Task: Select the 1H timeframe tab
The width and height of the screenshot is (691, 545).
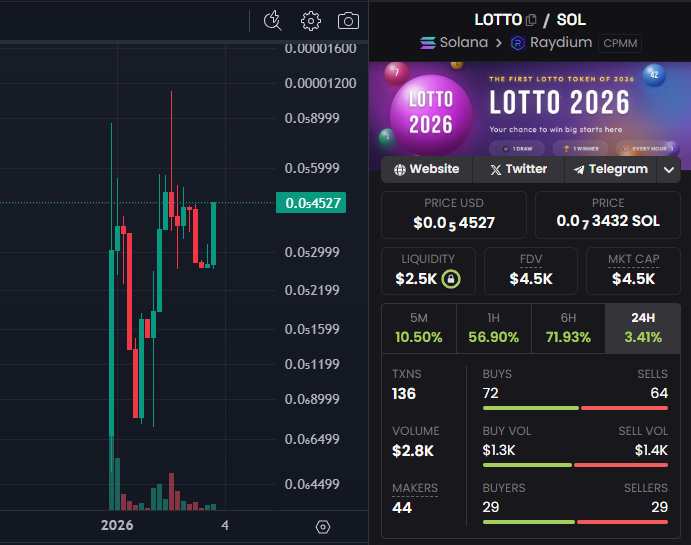Action: pyautogui.click(x=494, y=328)
